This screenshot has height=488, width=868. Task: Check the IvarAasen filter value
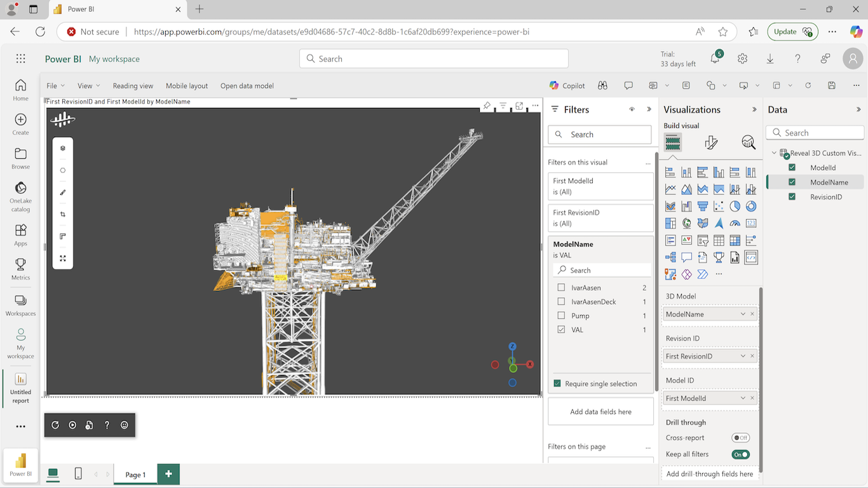(560, 287)
